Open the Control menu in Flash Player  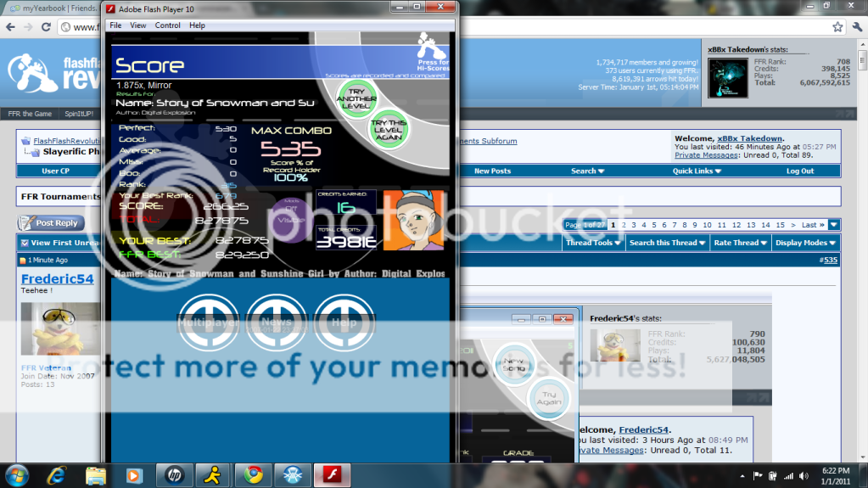coord(167,25)
